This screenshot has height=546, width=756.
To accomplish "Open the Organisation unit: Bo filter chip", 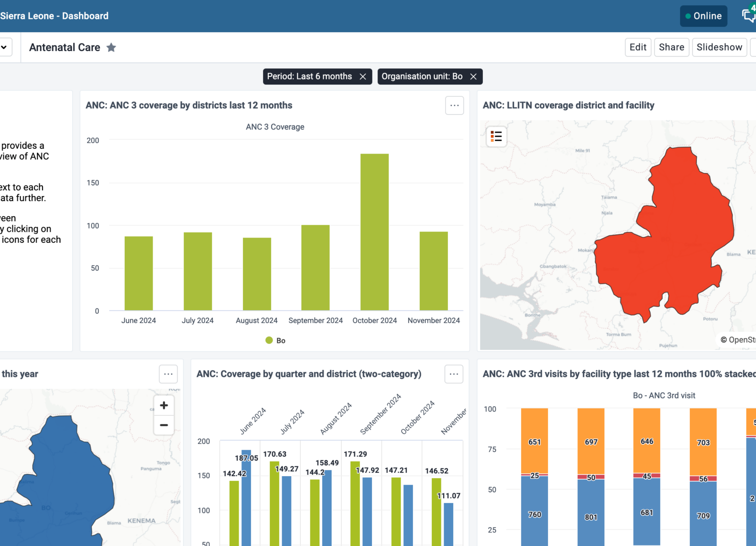I will pyautogui.click(x=422, y=77).
